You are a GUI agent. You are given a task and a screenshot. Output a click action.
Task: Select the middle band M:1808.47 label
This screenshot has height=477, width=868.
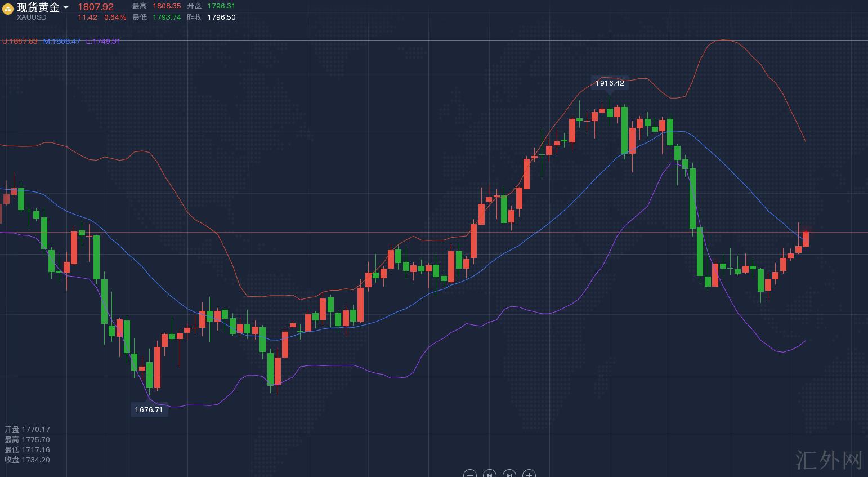pyautogui.click(x=62, y=42)
